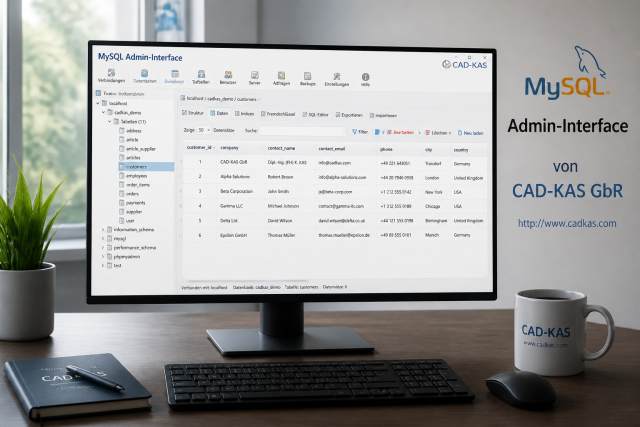Select the 'Alpha Solutions' company cell
Viewport: 640px width, 427px height.
click(x=235, y=177)
